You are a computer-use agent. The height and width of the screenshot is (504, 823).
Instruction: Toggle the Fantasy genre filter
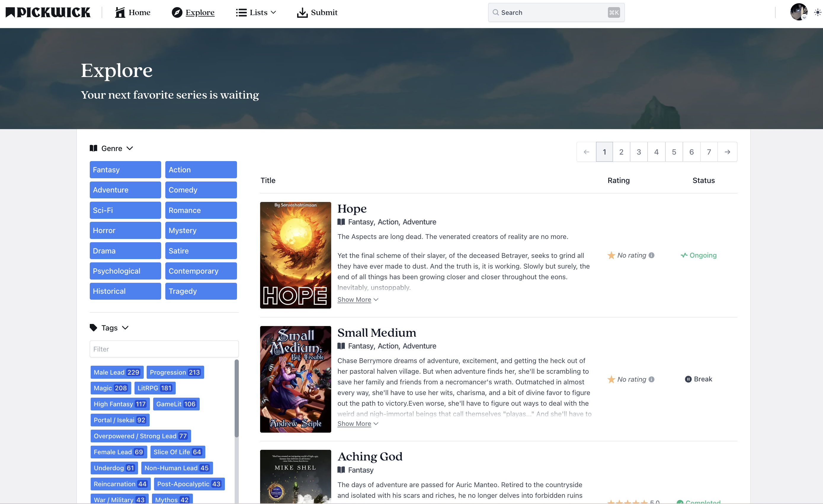[x=125, y=170]
